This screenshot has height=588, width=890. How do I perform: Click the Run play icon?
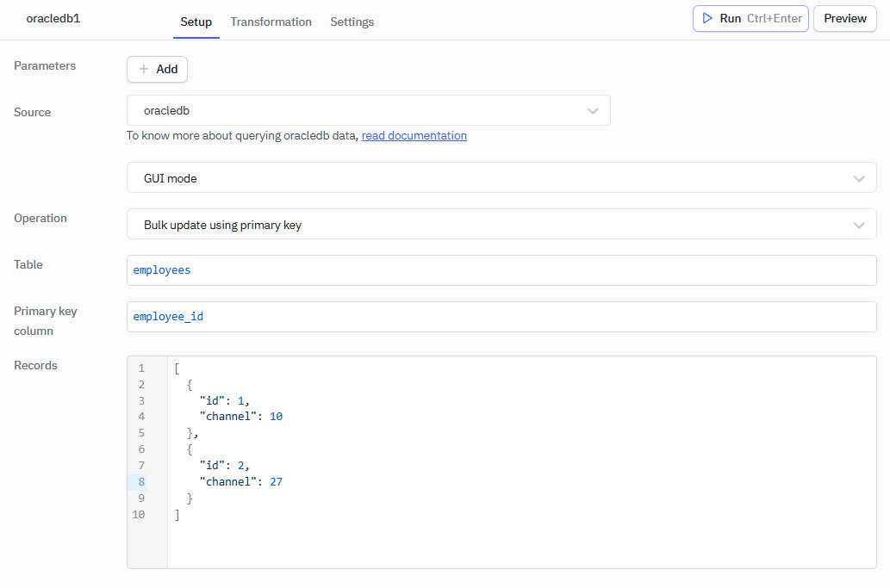coord(707,18)
